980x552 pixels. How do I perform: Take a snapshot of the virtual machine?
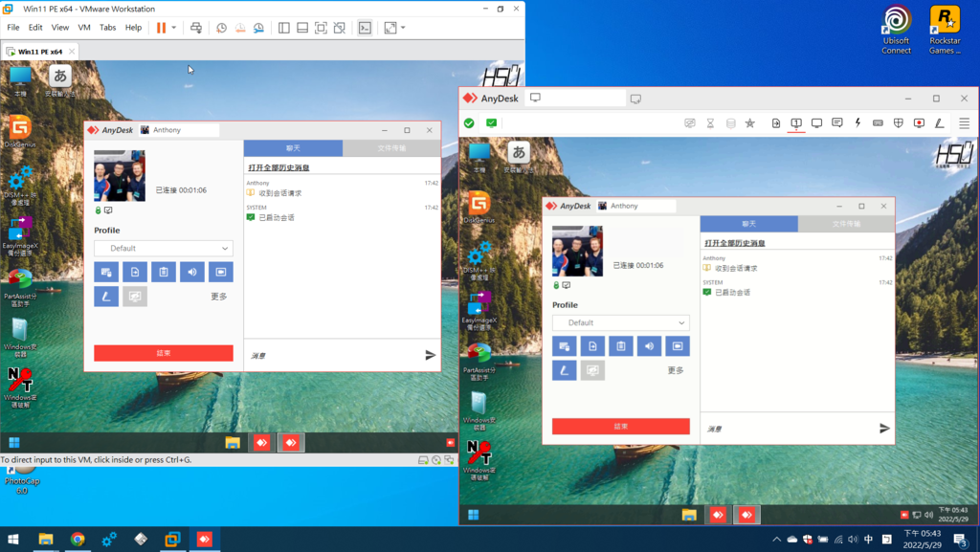221,28
